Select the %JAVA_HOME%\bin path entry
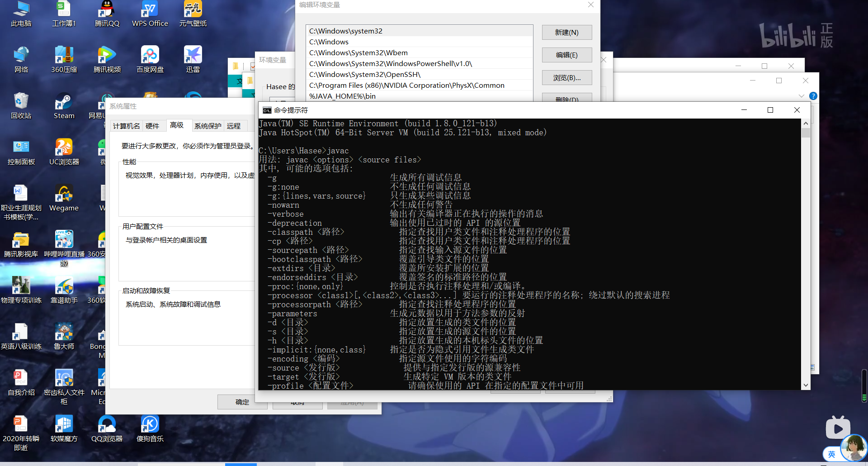Viewport: 868px width, 466px height. (x=420, y=96)
